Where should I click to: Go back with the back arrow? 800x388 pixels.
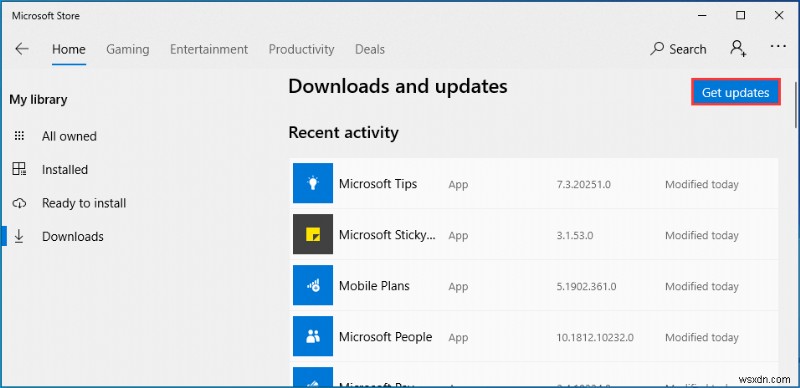point(21,49)
